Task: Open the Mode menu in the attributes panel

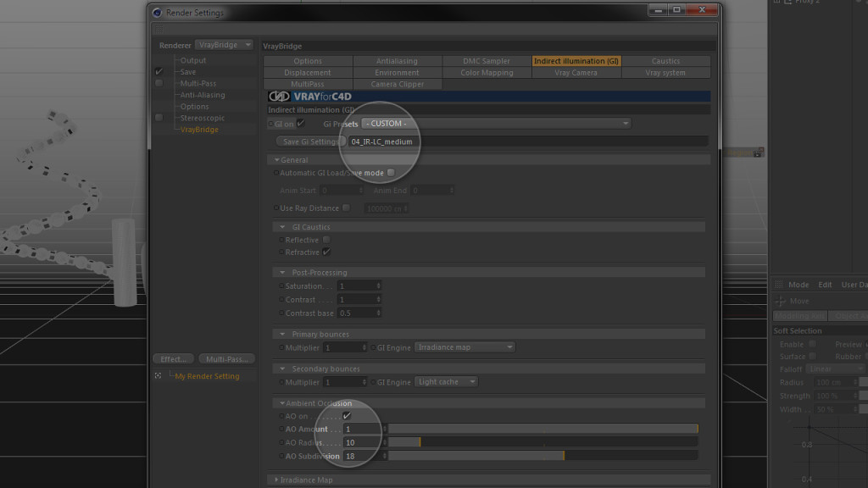Action: tap(798, 285)
